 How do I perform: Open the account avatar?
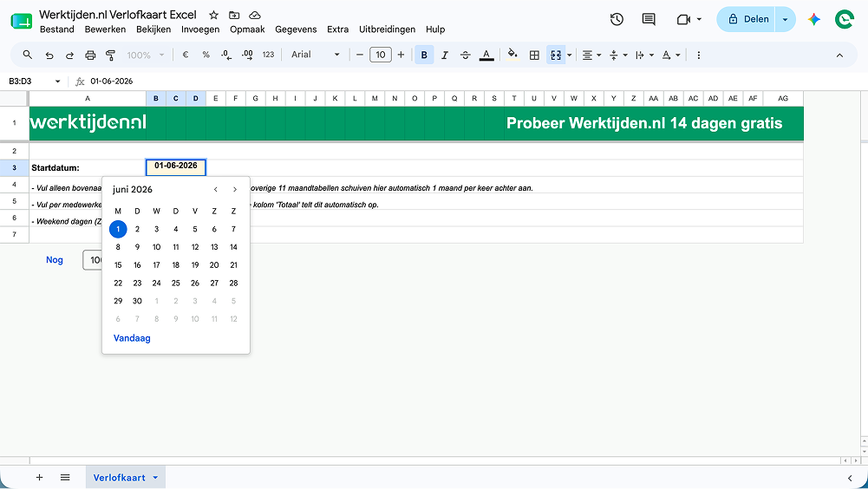[845, 19]
